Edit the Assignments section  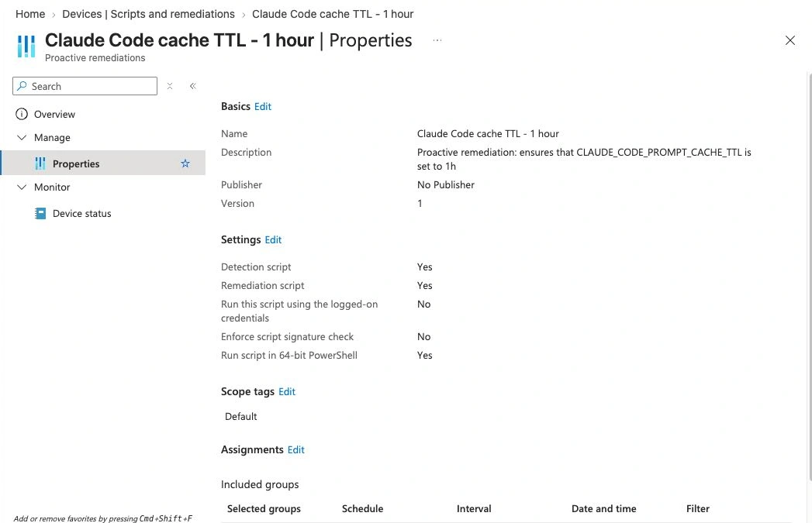tap(295, 449)
